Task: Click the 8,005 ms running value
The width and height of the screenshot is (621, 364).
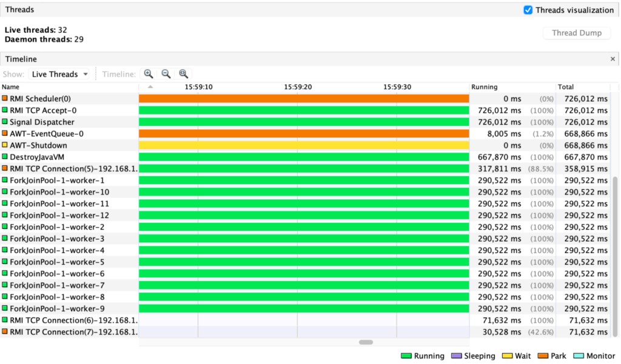Action: click(x=504, y=134)
